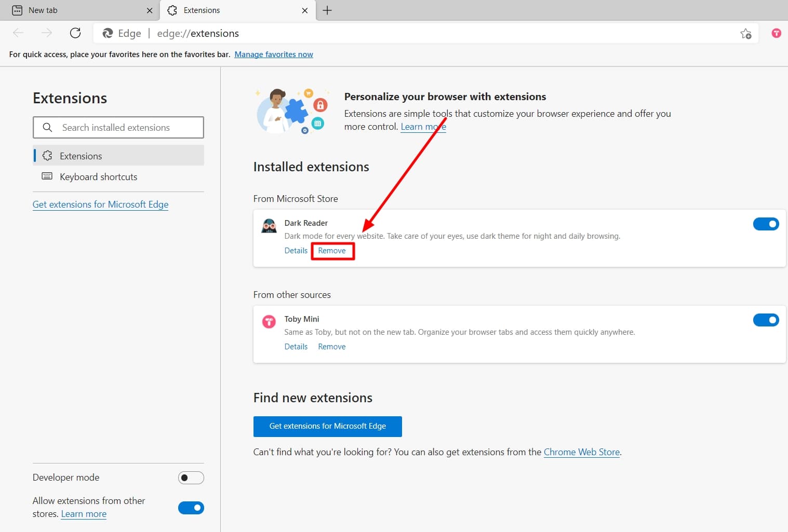Click the search magnifier in the extensions search box
The width and height of the screenshot is (788, 532).
tap(47, 127)
